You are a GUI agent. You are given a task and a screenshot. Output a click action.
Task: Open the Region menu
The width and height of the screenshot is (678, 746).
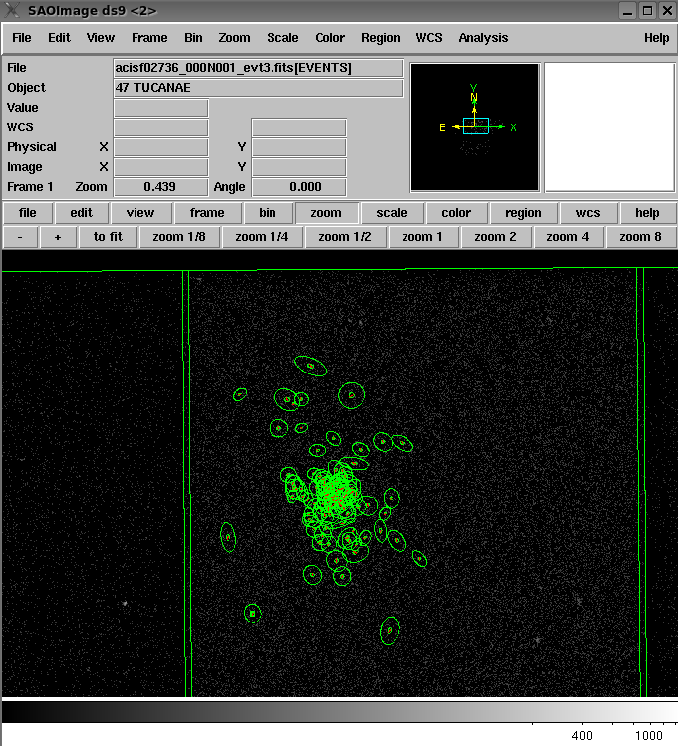(380, 38)
